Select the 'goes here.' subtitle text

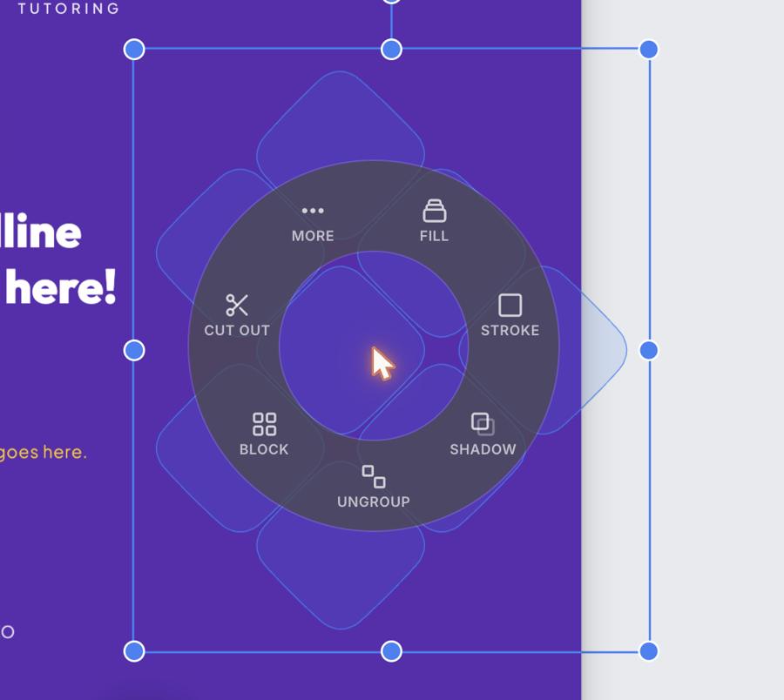[43, 452]
